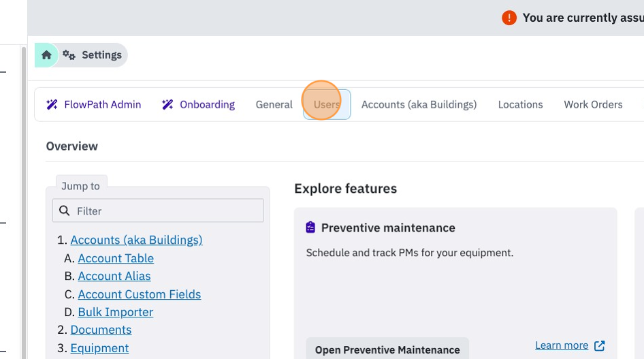The image size is (644, 359).
Task: Select the Locations tab
Action: (520, 105)
